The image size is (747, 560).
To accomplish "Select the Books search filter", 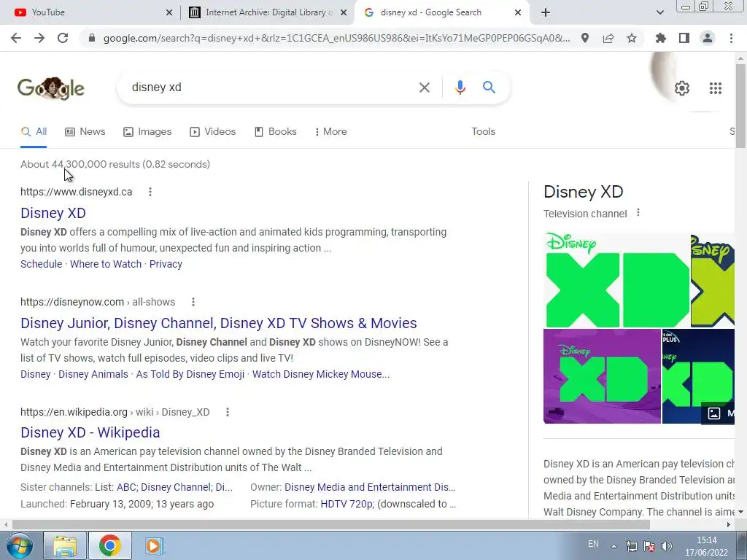I will [x=275, y=131].
